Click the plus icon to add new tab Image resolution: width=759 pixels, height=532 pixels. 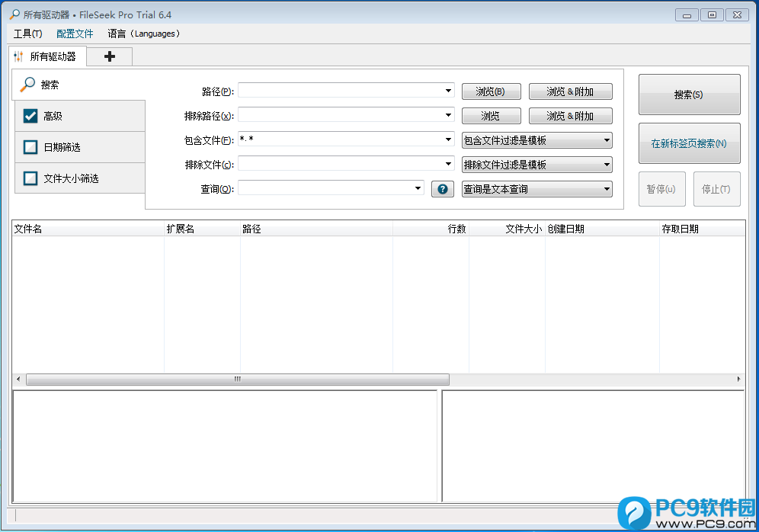110,56
